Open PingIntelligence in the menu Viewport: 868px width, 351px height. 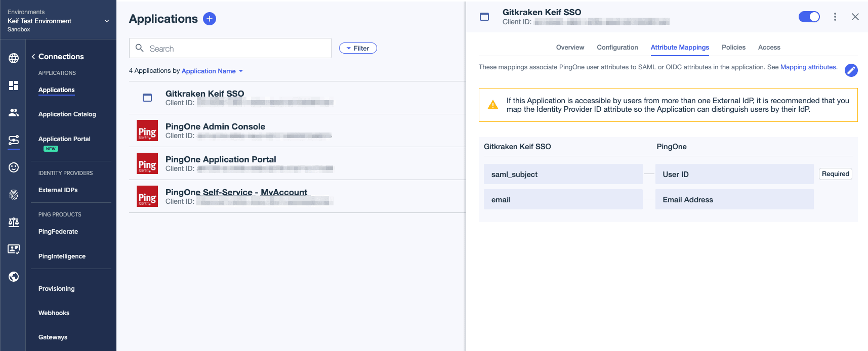coord(62,256)
